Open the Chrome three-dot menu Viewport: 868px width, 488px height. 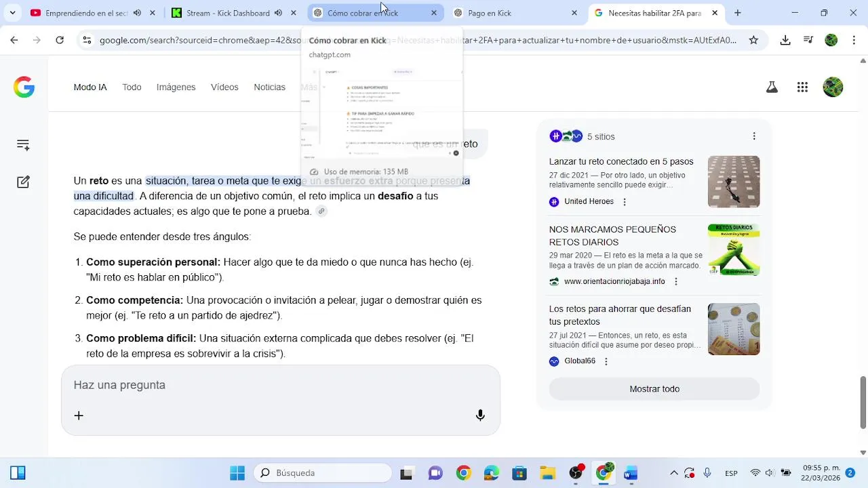[854, 40]
